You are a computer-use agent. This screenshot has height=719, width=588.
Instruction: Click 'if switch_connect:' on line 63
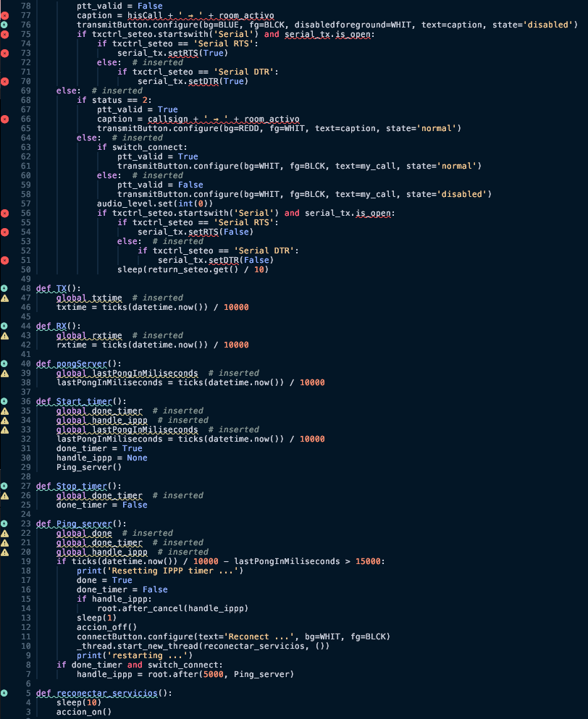click(x=142, y=147)
